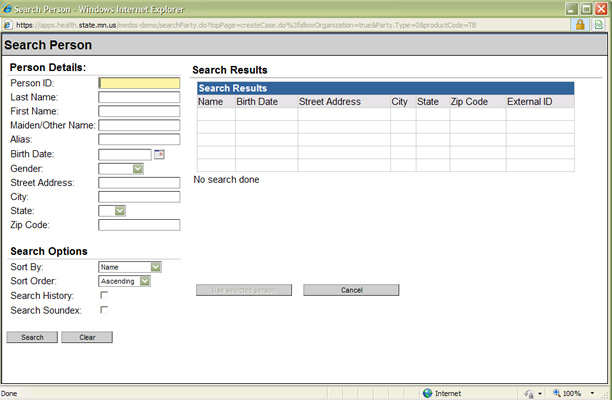Screen dimensions: 612x400
Task: Click the Maiden/Other Name input field
Action: [139, 125]
